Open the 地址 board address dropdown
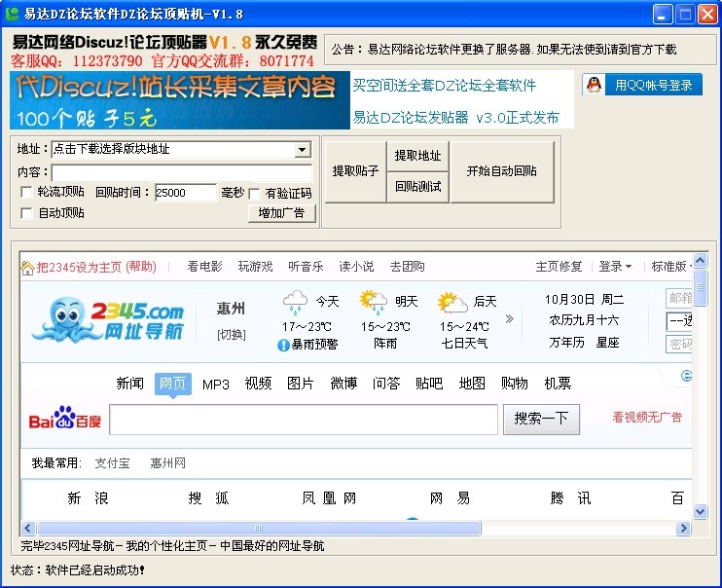Screen dimensions: 722x588 tap(302, 150)
